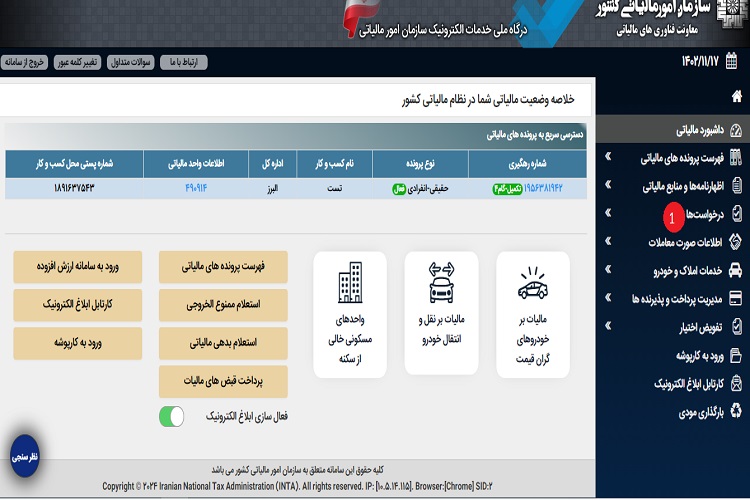Click the پرداخت قبض های مالیات button

tap(223, 381)
